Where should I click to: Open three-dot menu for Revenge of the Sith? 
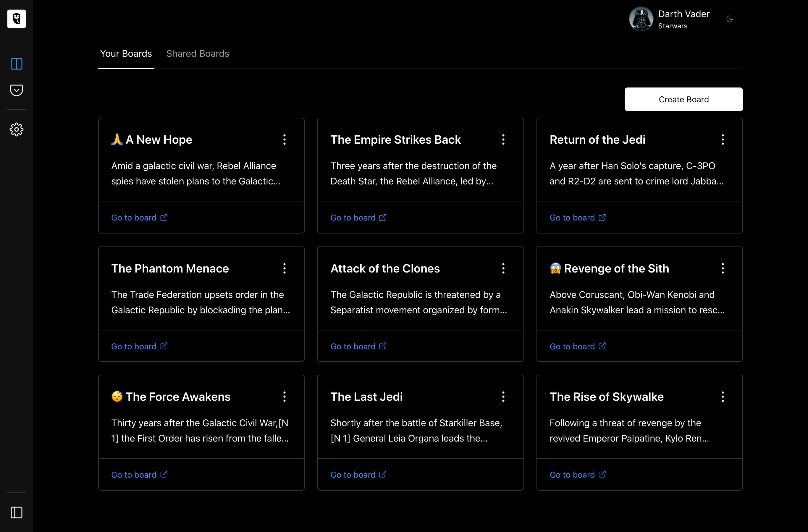[x=723, y=268]
